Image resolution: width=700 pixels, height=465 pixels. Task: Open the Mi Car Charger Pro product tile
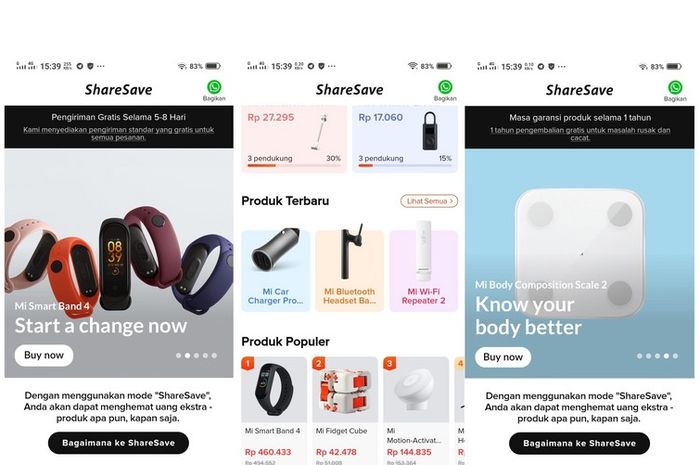click(x=275, y=270)
